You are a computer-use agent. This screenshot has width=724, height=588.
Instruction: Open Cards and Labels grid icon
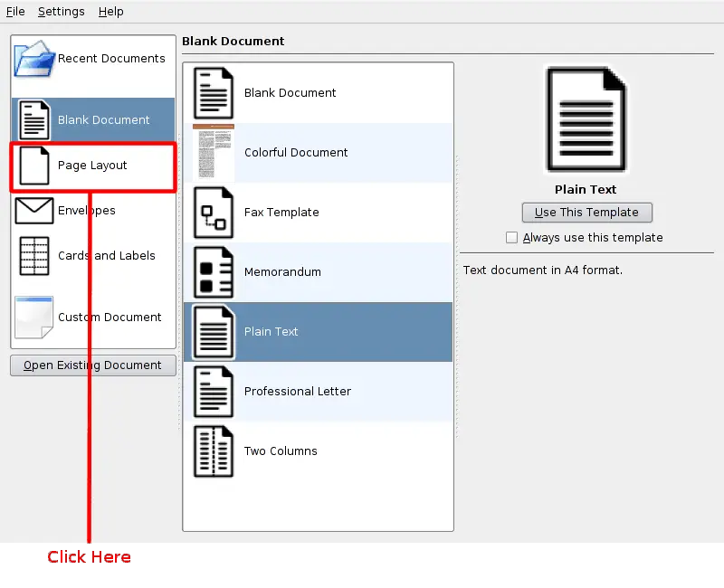(34, 256)
